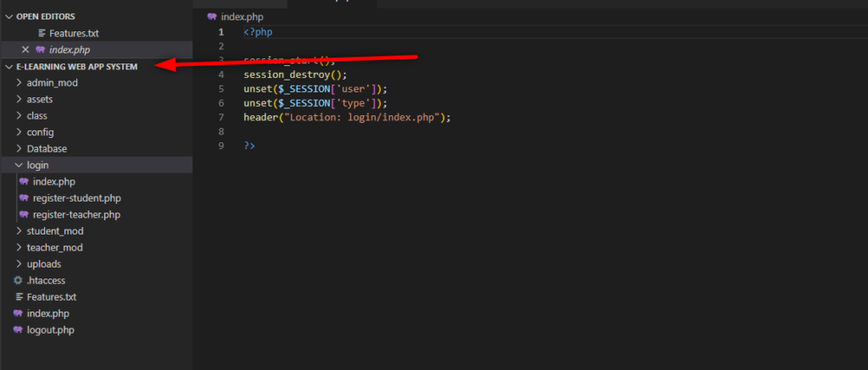The width and height of the screenshot is (868, 370).
Task: Click line number 7 in the gutter
Action: (221, 117)
